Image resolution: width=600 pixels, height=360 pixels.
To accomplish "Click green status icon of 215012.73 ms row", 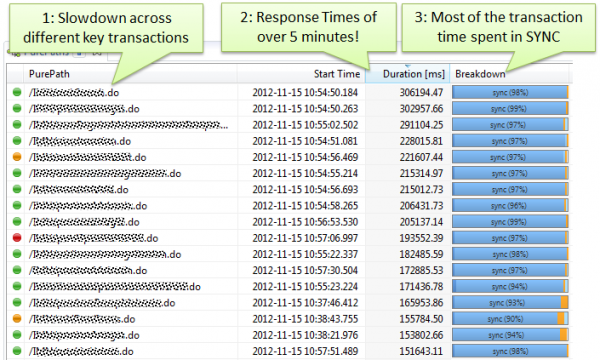I will tap(17, 189).
